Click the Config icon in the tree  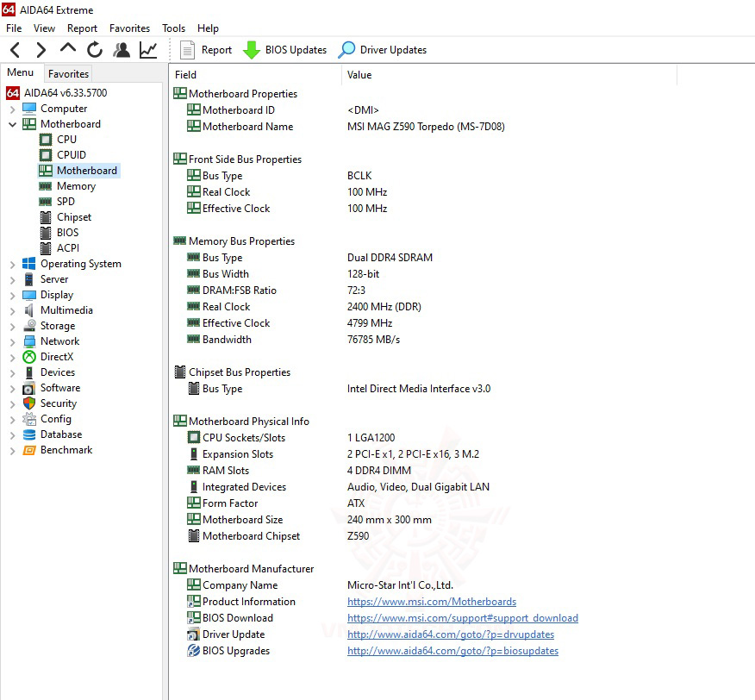(x=29, y=419)
